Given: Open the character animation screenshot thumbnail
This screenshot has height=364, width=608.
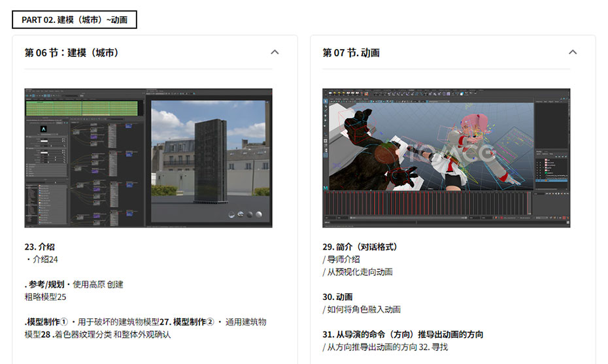Looking at the screenshot, I should click(x=447, y=157).
